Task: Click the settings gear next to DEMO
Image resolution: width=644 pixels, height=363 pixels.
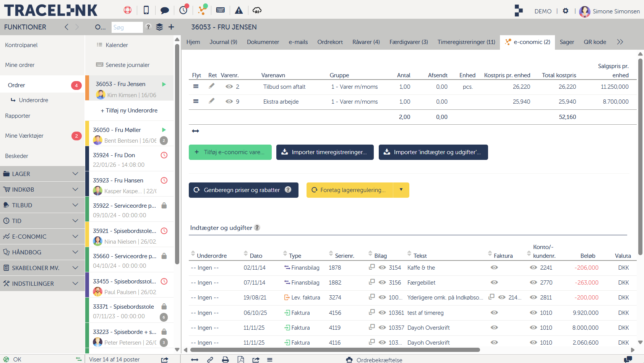Action: pyautogui.click(x=566, y=11)
